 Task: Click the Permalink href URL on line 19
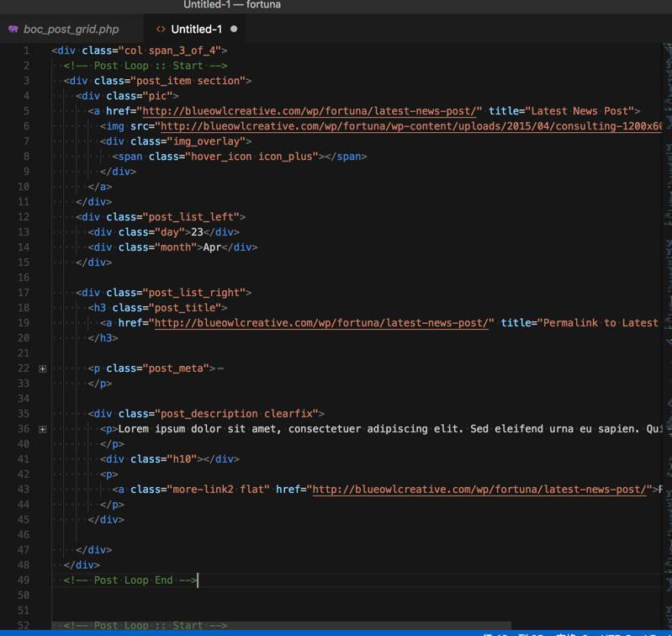pos(323,323)
